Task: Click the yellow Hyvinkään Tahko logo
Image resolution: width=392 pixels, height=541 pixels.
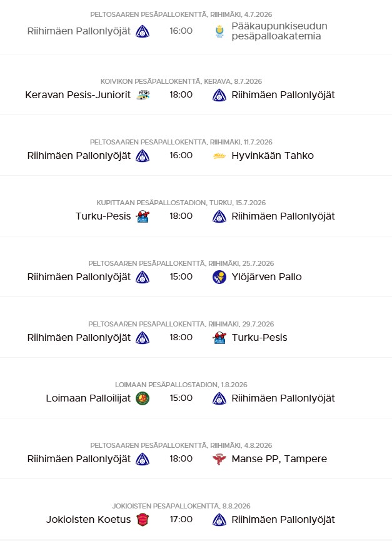Action: [x=219, y=156]
